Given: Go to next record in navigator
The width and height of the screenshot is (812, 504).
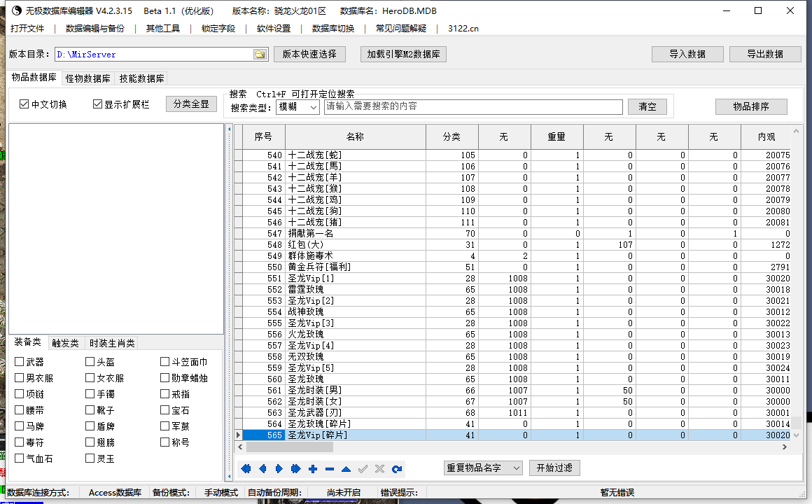Looking at the screenshot, I should coord(279,469).
